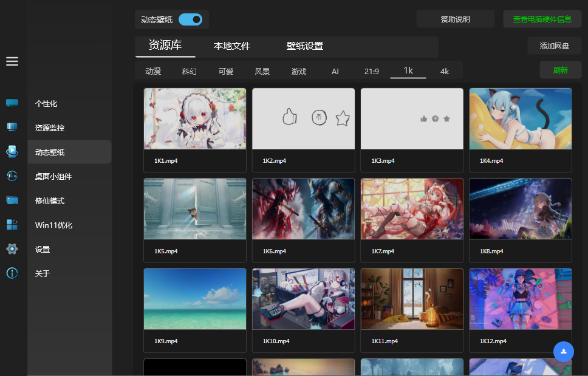This screenshot has height=376, width=588.
Task: Open the hamburger menu icon
Action: pos(12,61)
